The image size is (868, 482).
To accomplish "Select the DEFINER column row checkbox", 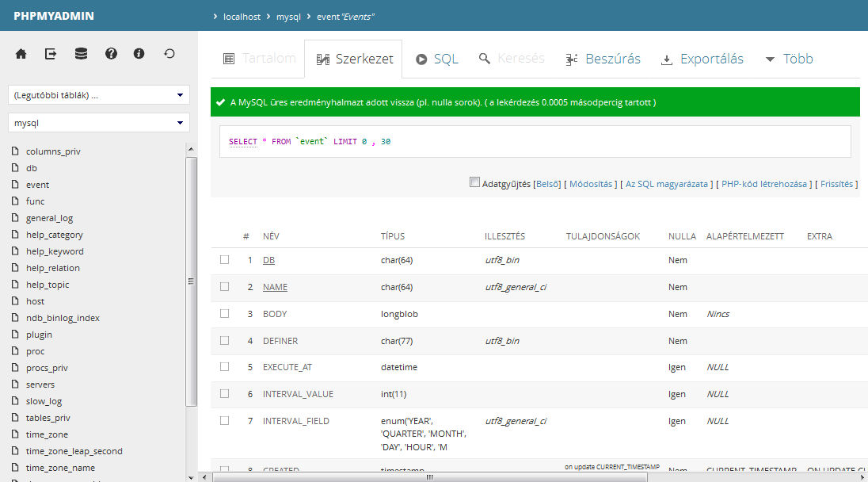I will coord(224,340).
